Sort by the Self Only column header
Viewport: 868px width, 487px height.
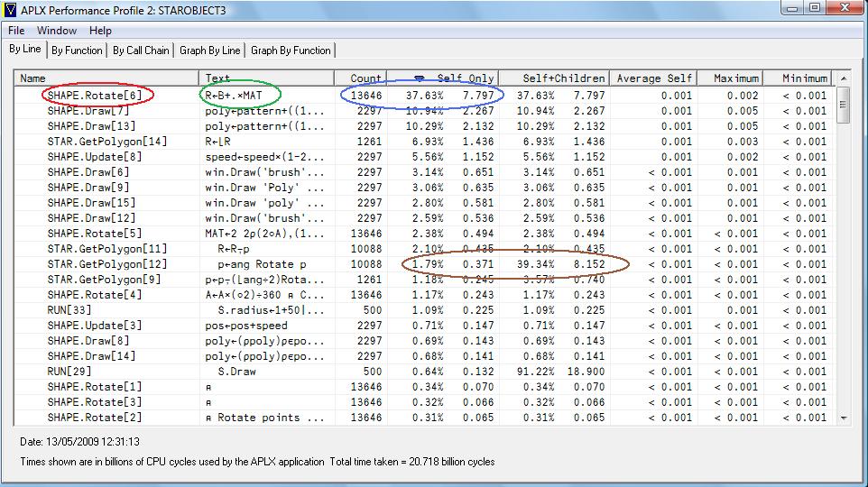point(443,78)
